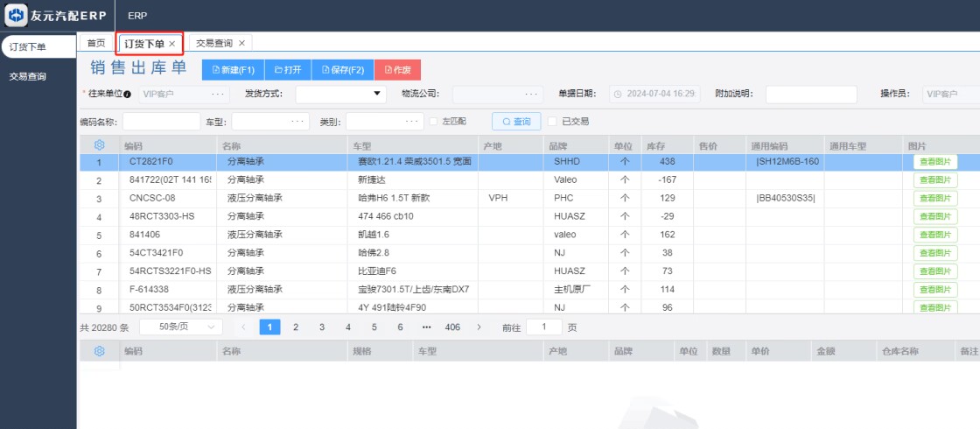Jump ahead with the pagination ellipsis
This screenshot has width=980, height=429.
pyautogui.click(x=427, y=327)
